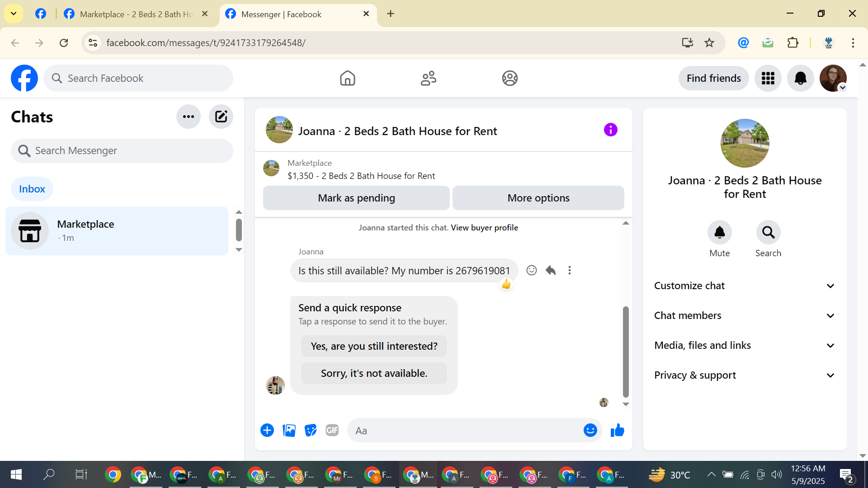Expand Media, files and links section
This screenshot has width=868, height=488.
click(x=745, y=345)
